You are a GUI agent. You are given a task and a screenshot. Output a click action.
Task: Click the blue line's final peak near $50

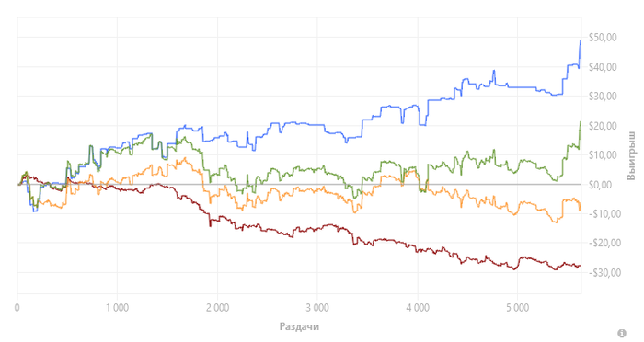581,41
